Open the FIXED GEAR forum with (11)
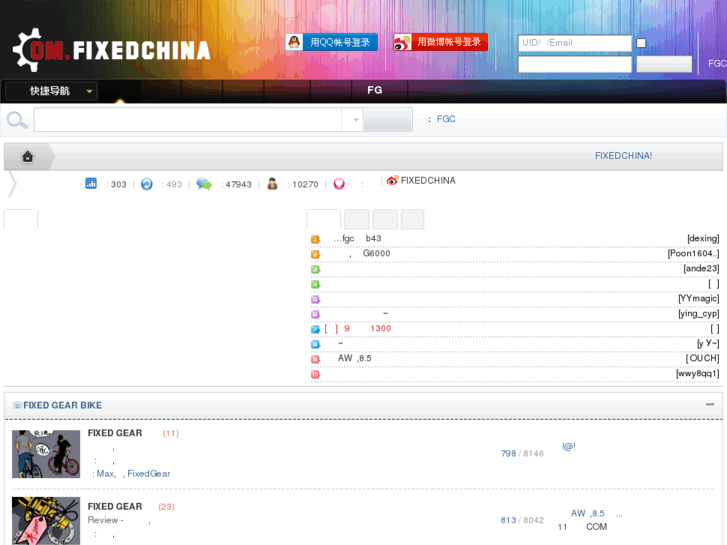This screenshot has width=727, height=545. click(115, 433)
